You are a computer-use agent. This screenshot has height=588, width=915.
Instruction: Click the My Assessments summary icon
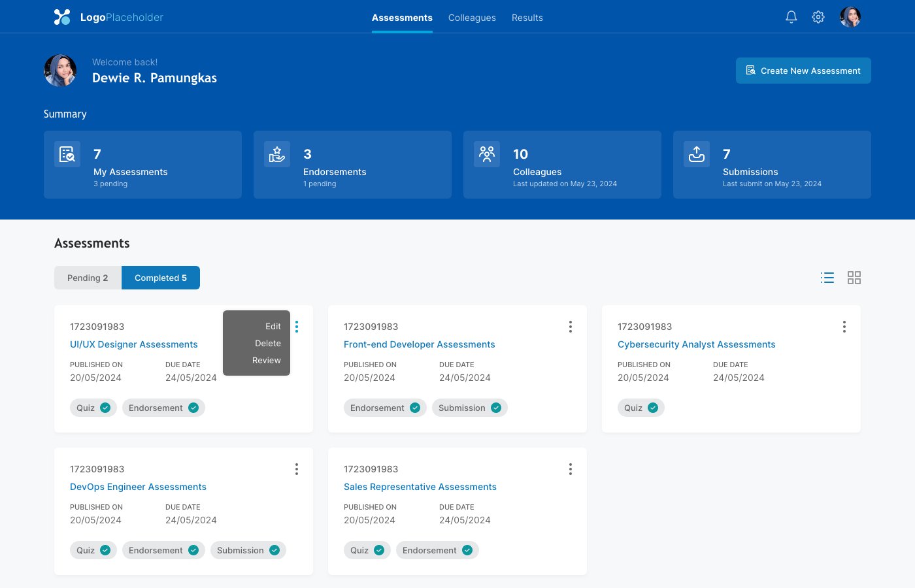[x=67, y=154]
